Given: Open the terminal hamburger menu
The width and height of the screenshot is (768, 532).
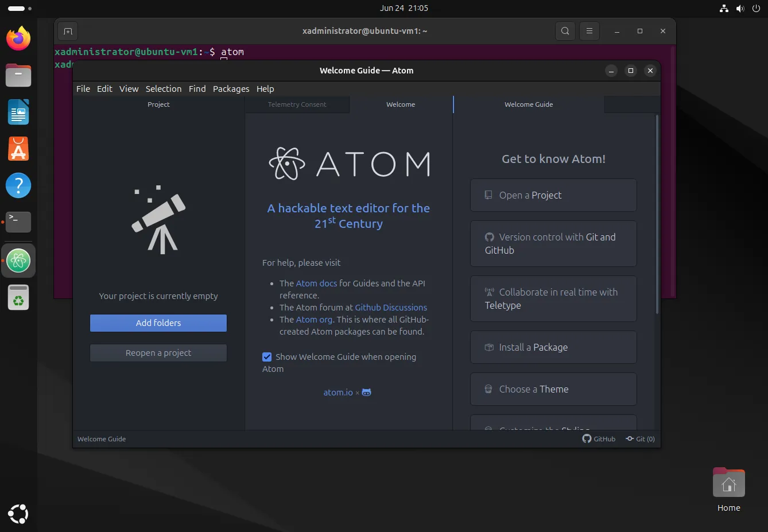Looking at the screenshot, I should click(x=589, y=31).
